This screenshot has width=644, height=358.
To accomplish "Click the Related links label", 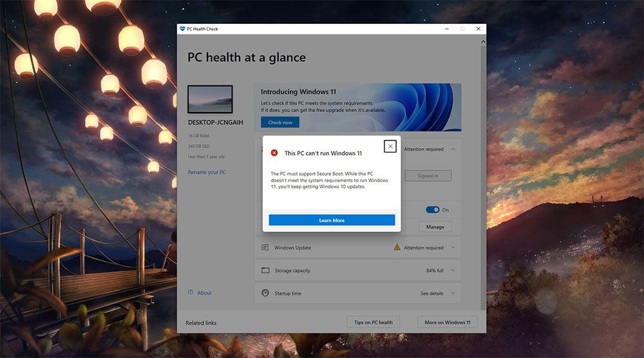I will point(201,323).
